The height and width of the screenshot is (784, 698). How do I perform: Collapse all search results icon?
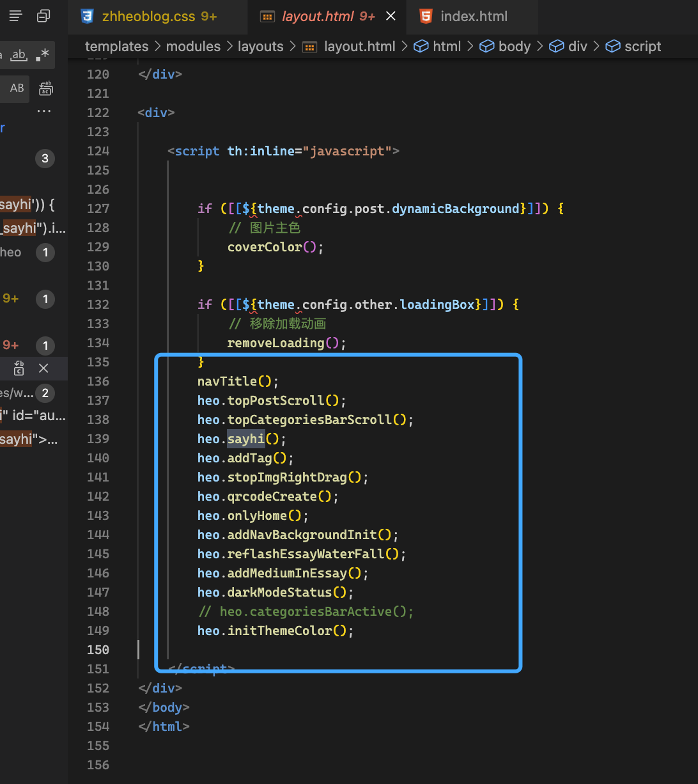[x=43, y=16]
